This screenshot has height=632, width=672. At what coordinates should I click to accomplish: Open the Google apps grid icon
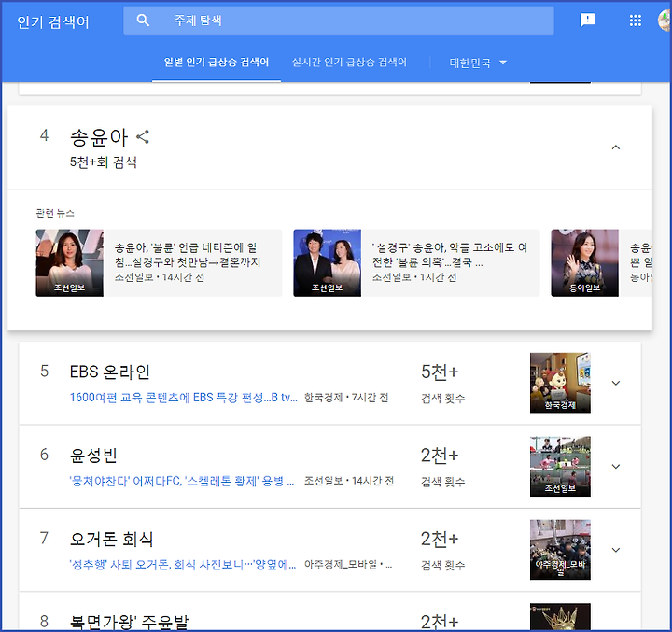(636, 21)
